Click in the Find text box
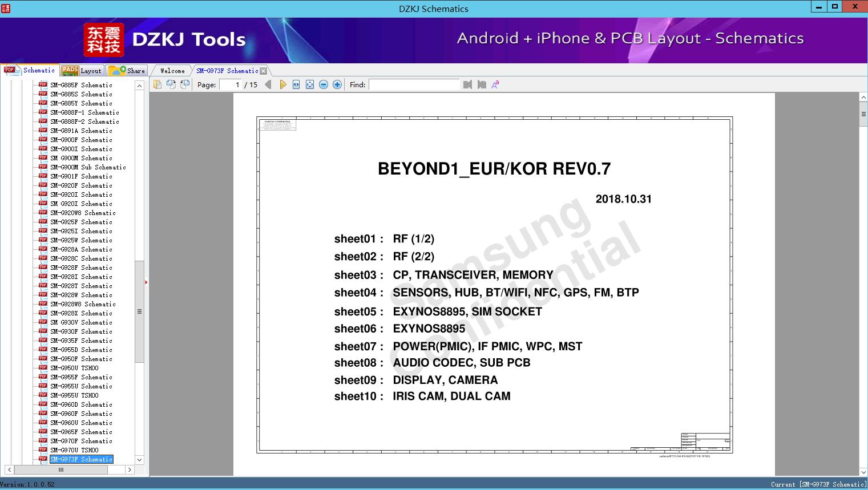The height and width of the screenshot is (490, 868). pyautogui.click(x=414, y=84)
